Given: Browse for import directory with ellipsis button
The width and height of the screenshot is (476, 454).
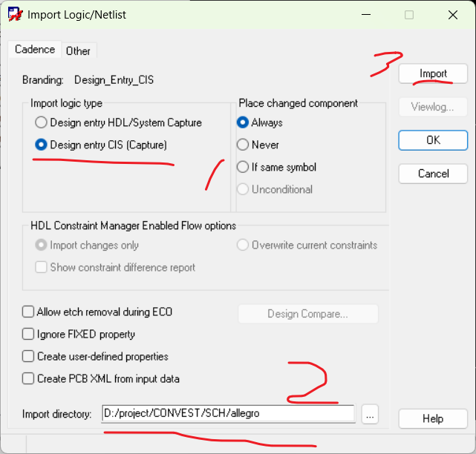Looking at the screenshot, I should (370, 414).
